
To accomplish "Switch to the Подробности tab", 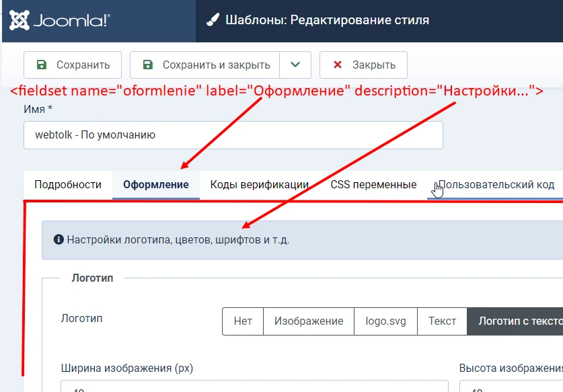I will coord(67,183).
